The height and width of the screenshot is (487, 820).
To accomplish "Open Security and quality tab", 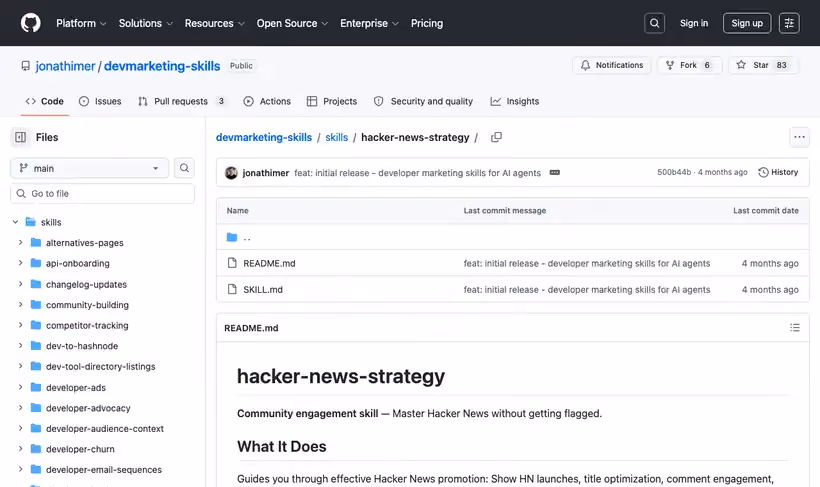I will click(x=423, y=101).
